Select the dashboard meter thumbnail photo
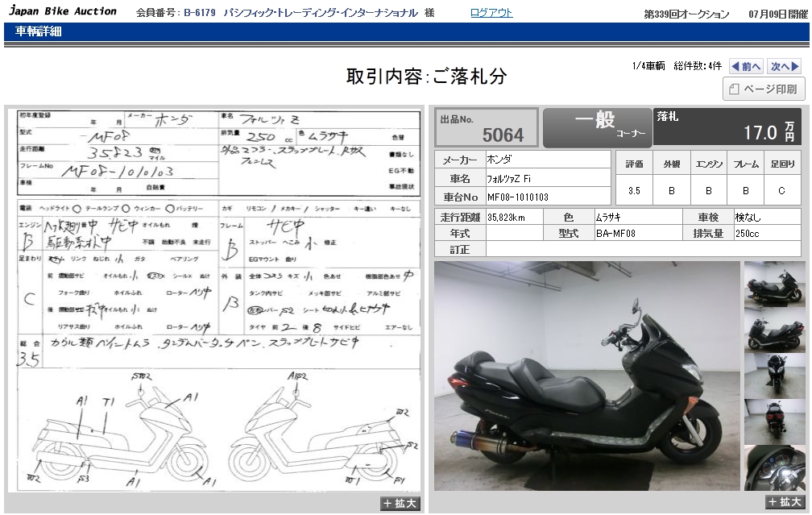This screenshot has height=515, width=812. pos(775,467)
